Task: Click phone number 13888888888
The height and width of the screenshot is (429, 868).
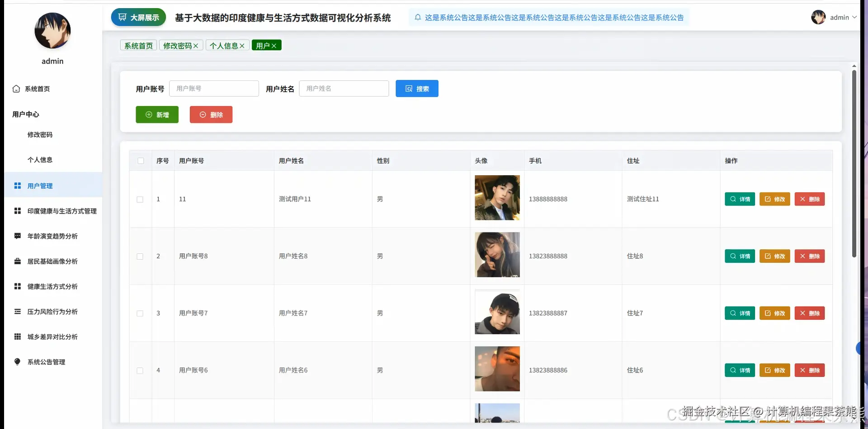Action: coord(548,199)
